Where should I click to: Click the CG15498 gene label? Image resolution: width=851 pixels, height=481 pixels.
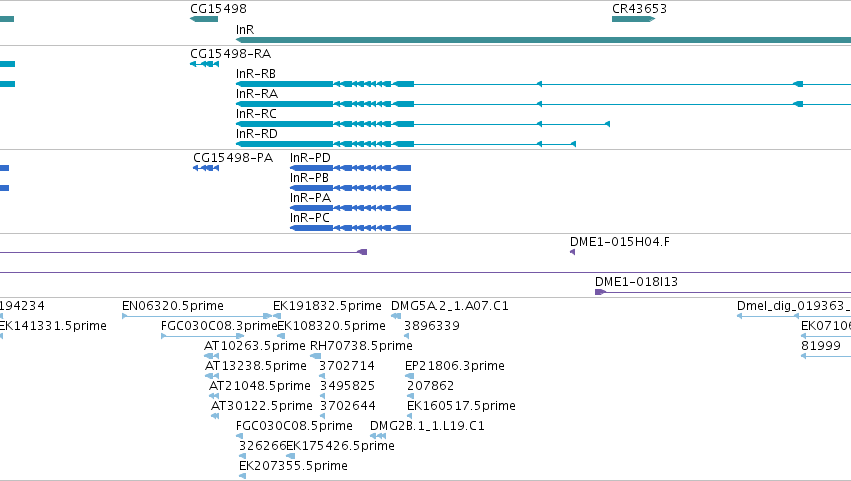(218, 9)
